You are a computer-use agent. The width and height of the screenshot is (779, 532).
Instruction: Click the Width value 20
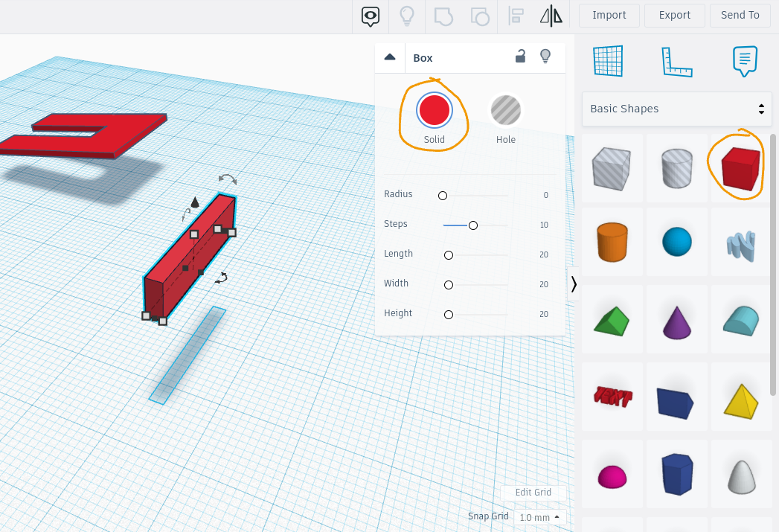(544, 285)
